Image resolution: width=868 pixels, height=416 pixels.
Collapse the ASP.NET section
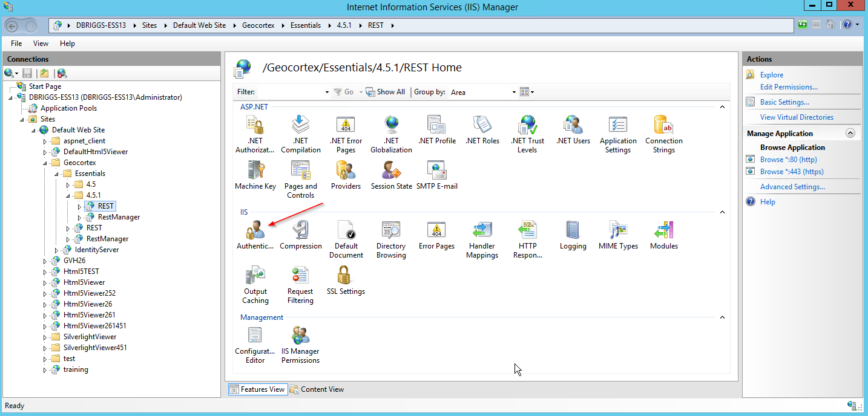pos(722,107)
